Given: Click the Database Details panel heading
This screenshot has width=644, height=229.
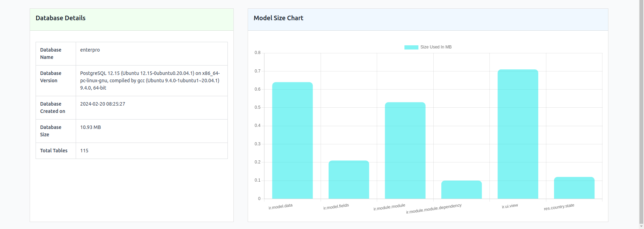Looking at the screenshot, I should click(x=60, y=18).
